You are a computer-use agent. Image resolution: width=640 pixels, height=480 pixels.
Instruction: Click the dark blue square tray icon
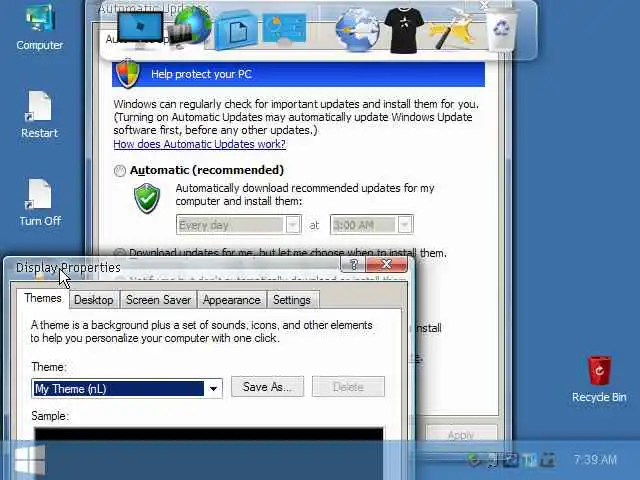click(x=511, y=460)
